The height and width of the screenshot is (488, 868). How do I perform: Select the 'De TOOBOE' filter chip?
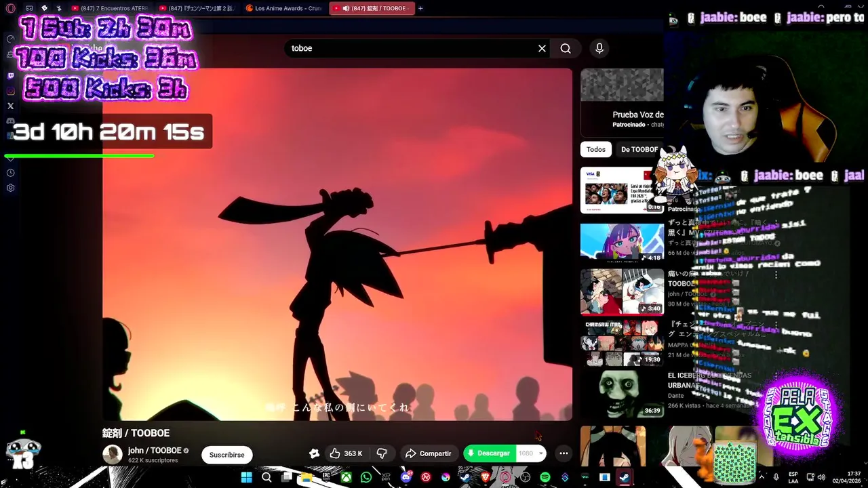639,149
